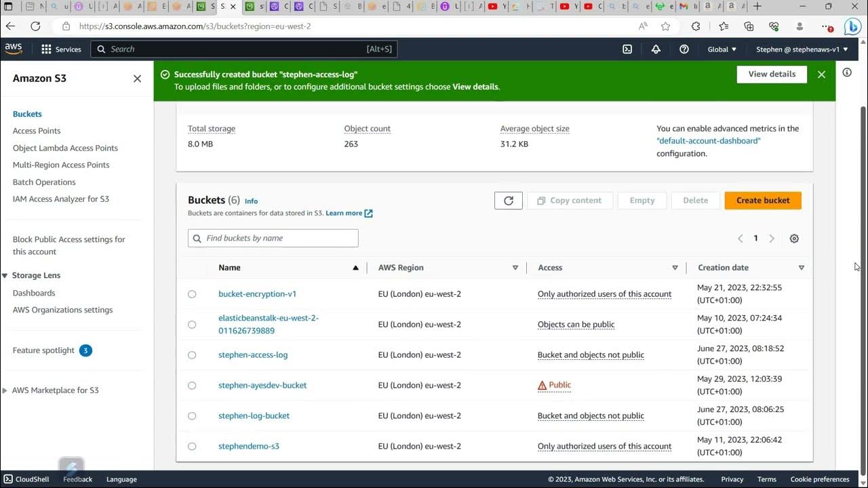Screen dimensions: 868x488
Task: Open Batch Operations in sidebar
Action: click(44, 182)
